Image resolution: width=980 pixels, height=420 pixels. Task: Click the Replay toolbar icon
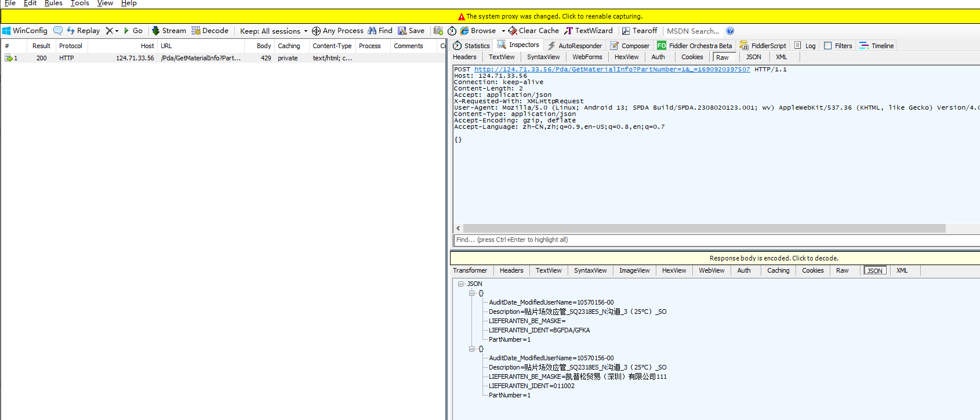tap(71, 31)
